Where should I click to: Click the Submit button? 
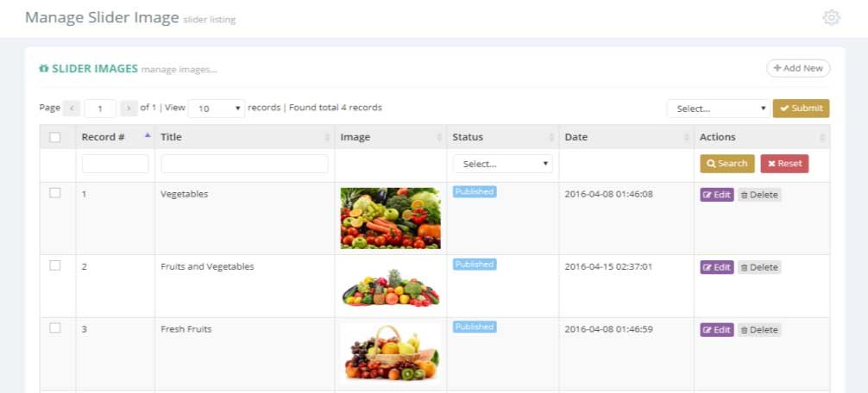tap(801, 109)
